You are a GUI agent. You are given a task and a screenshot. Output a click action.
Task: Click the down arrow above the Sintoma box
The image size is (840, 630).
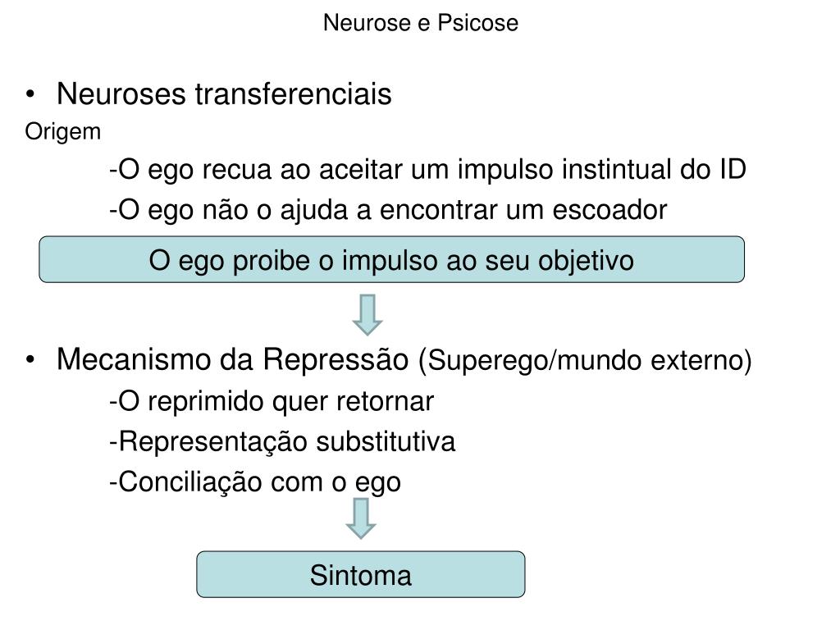pos(361,518)
